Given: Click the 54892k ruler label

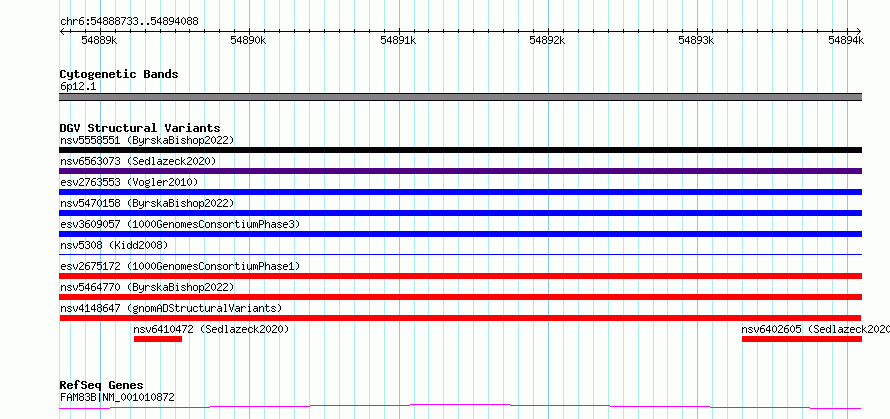Looking at the screenshot, I should pyautogui.click(x=547, y=40).
